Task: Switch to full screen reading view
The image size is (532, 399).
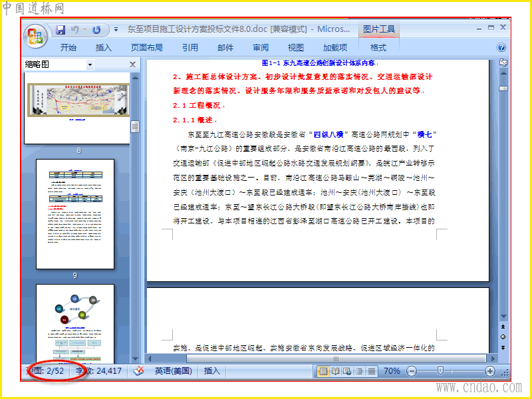Action: 335,371
